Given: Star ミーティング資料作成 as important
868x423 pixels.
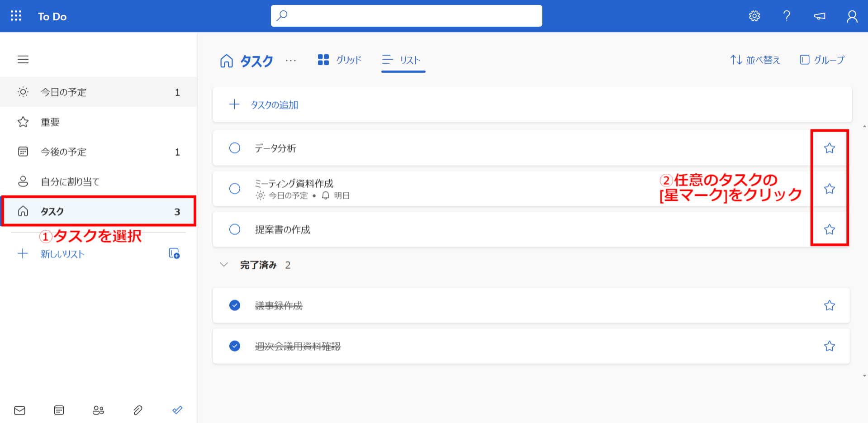Looking at the screenshot, I should [x=830, y=189].
